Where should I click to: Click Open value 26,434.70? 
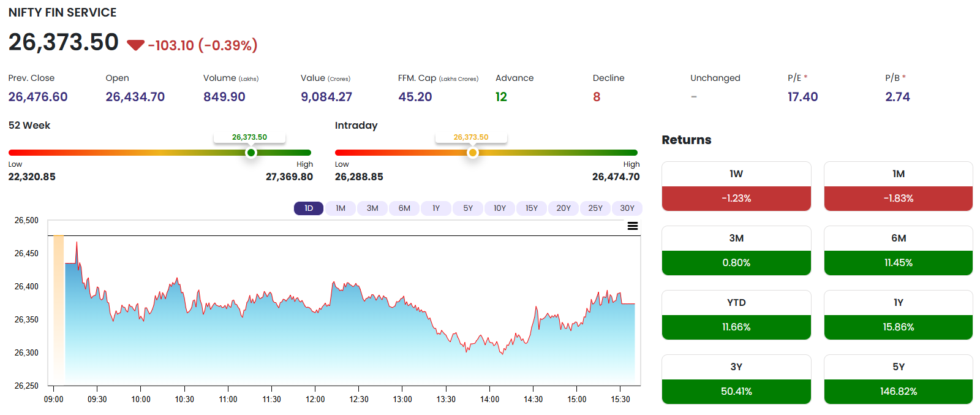click(135, 97)
